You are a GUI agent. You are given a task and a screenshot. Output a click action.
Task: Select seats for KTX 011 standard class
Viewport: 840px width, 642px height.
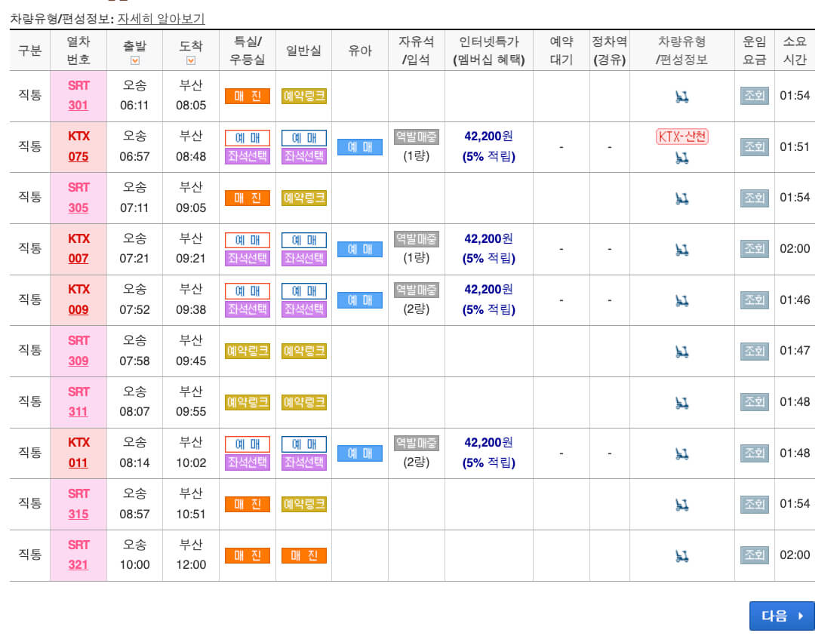point(303,462)
